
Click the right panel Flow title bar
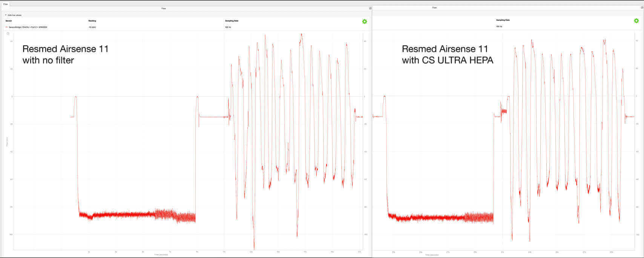[434, 8]
